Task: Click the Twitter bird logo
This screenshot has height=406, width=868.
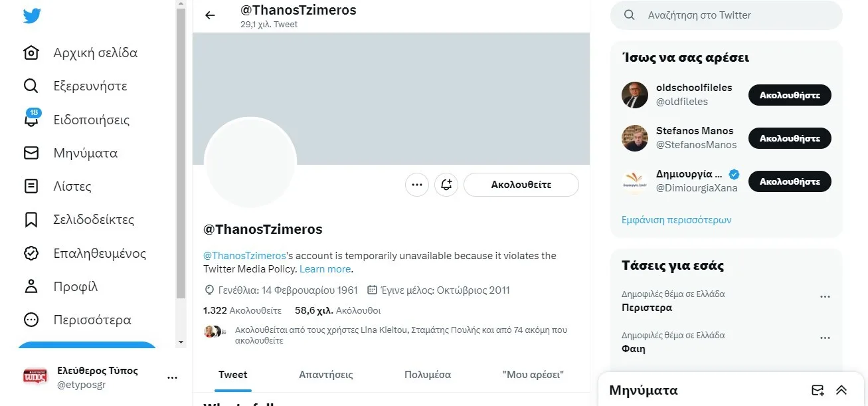Action: click(32, 17)
